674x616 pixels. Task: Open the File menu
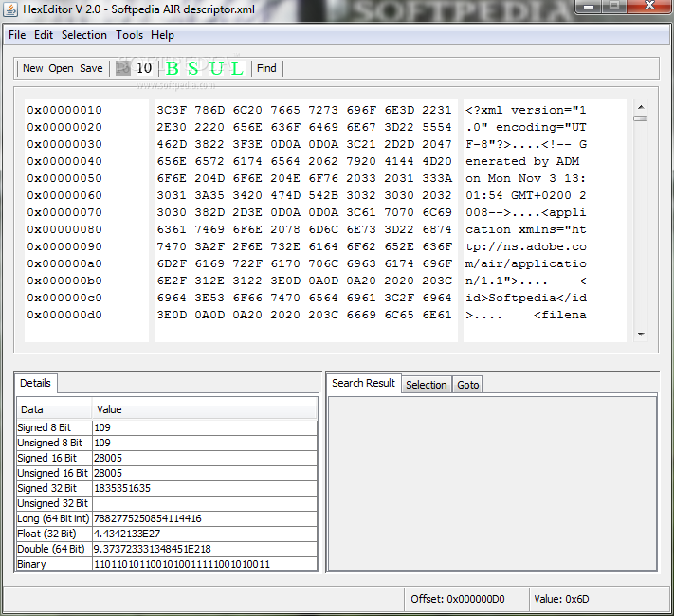click(17, 35)
